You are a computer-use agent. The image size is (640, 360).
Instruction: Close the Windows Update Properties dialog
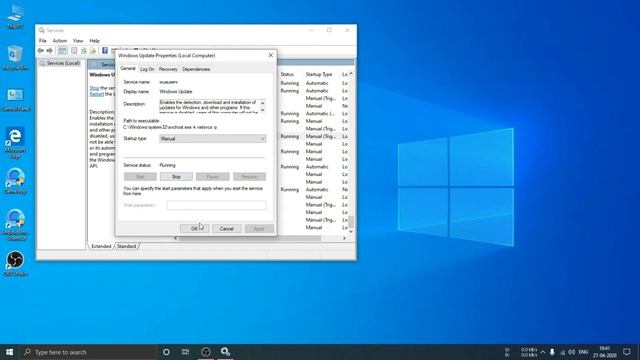coord(271,55)
